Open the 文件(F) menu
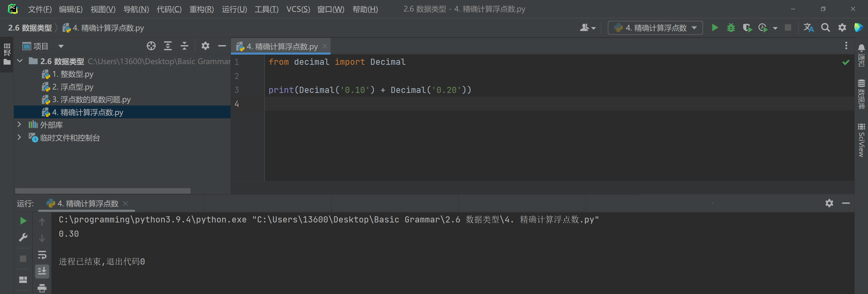This screenshot has width=868, height=294. [40, 9]
